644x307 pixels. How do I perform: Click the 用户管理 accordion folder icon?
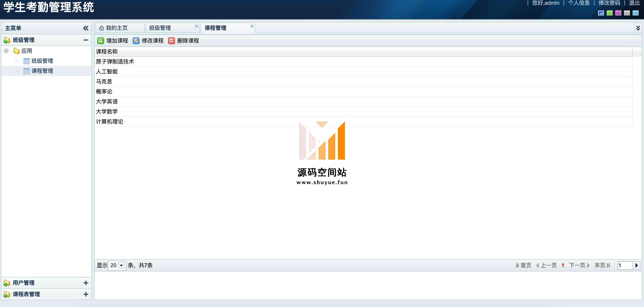(7, 283)
